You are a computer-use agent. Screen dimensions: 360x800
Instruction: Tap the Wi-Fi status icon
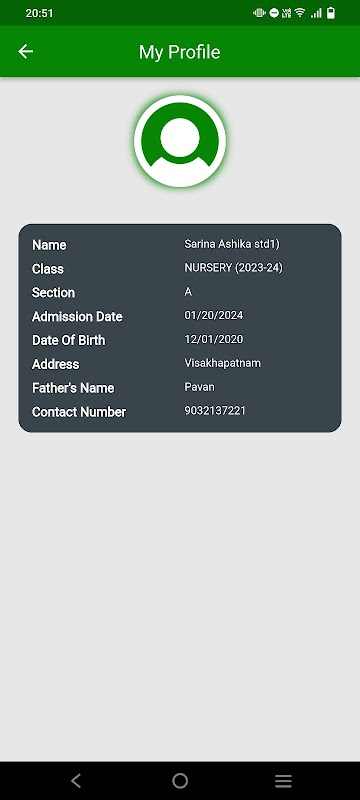300,13
